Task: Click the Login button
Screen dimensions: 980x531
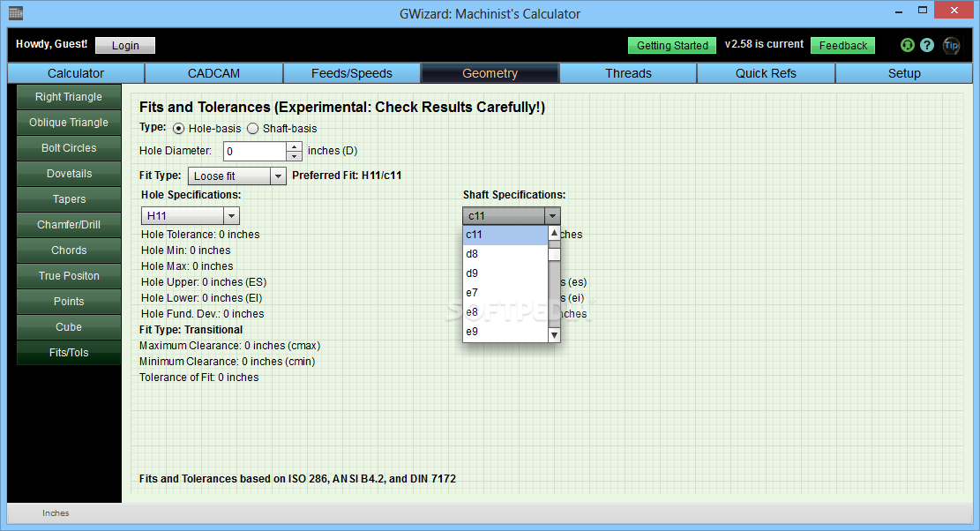Action: (125, 46)
